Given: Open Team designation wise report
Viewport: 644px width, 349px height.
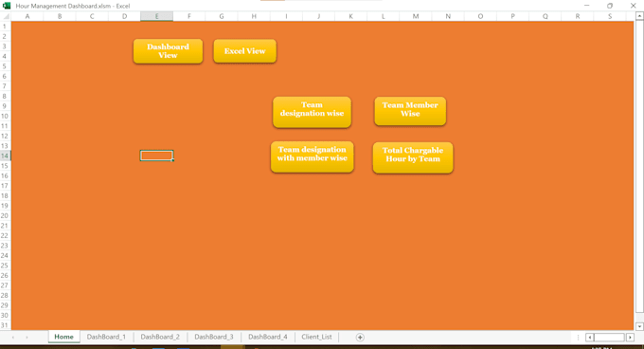Looking at the screenshot, I should [312, 112].
